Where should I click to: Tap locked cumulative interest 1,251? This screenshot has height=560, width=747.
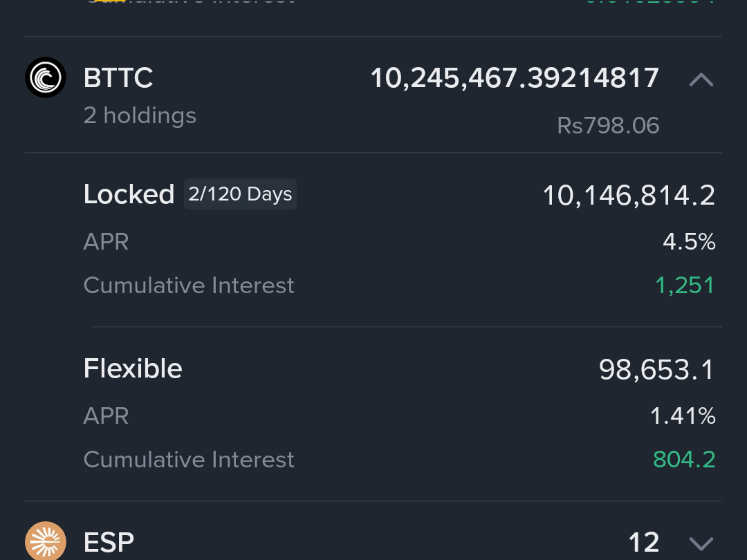click(685, 286)
